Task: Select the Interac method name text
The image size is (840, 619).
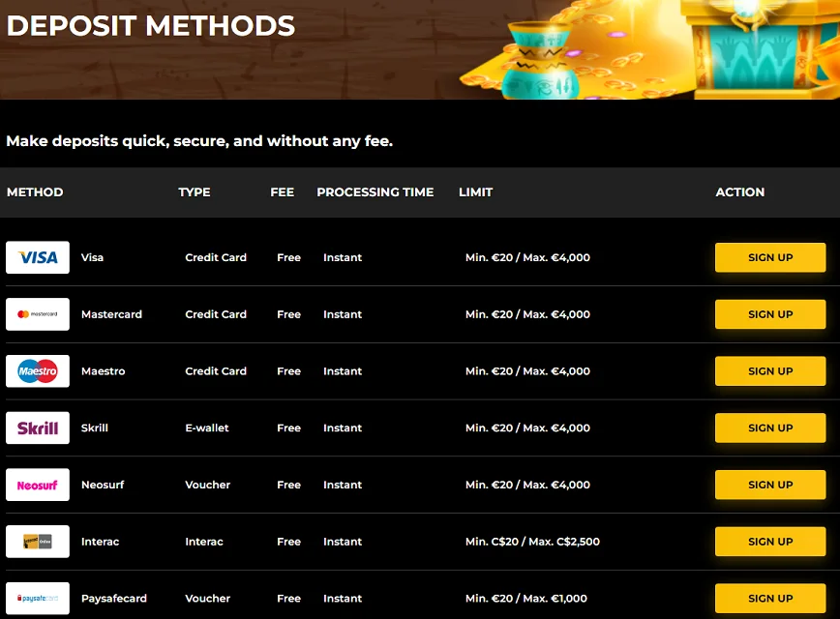Action: tap(101, 542)
